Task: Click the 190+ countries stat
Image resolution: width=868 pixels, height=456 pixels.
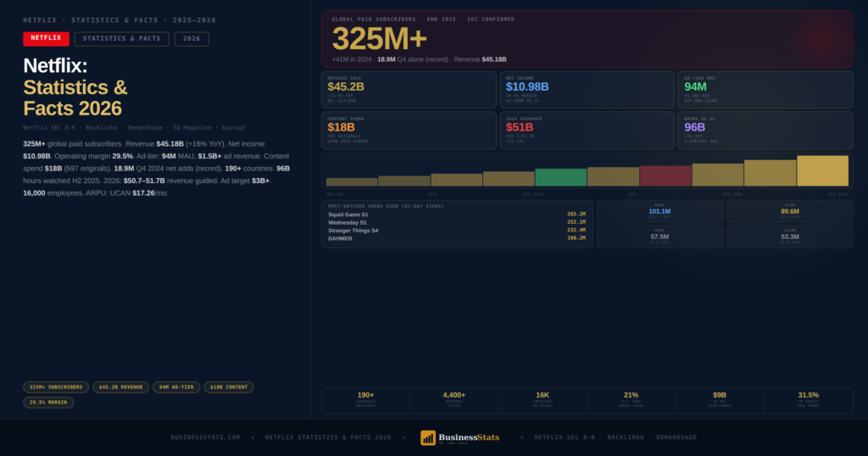Action: coord(366,400)
